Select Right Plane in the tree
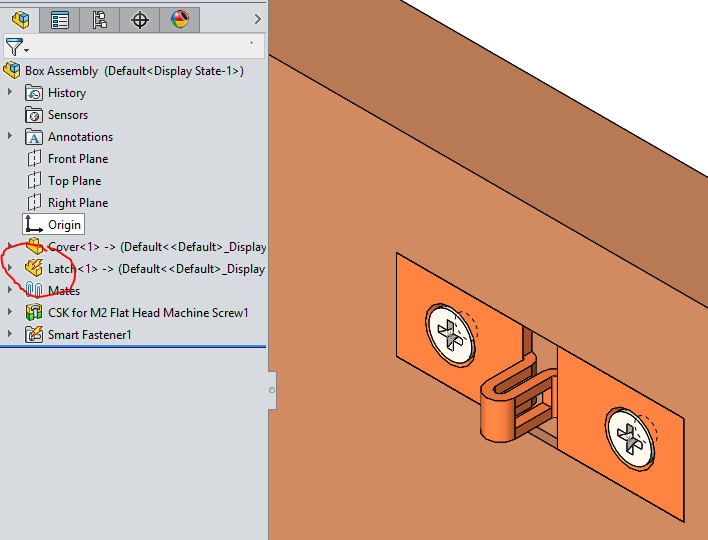 click(78, 203)
